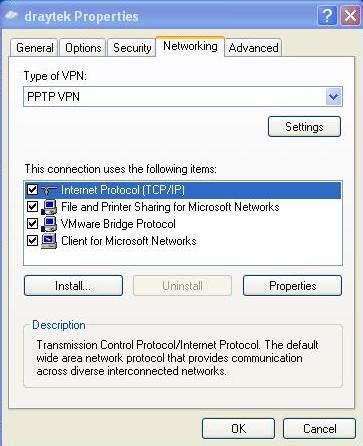Viewport: 363px width, 446px height.
Task: Click the draytek connection icon in title bar
Action: click(12, 16)
